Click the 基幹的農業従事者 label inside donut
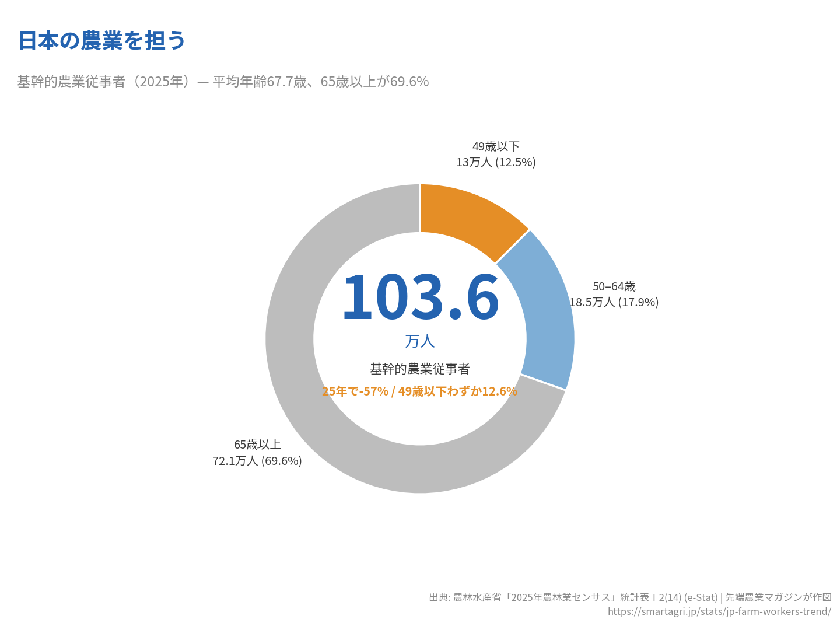 click(x=420, y=369)
